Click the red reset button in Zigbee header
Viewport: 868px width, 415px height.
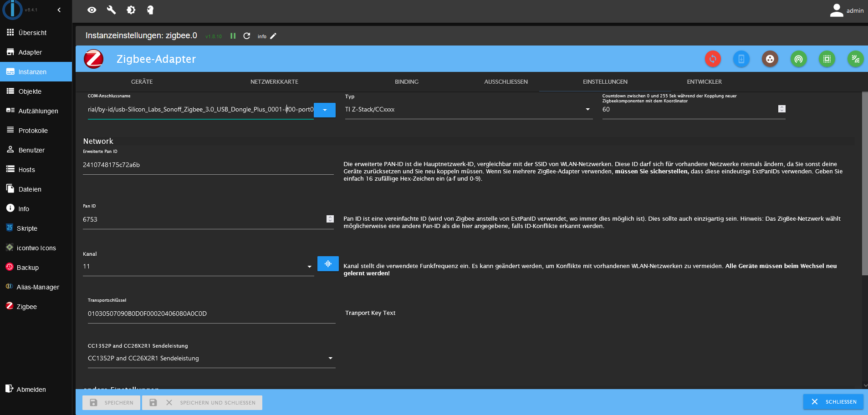point(713,59)
